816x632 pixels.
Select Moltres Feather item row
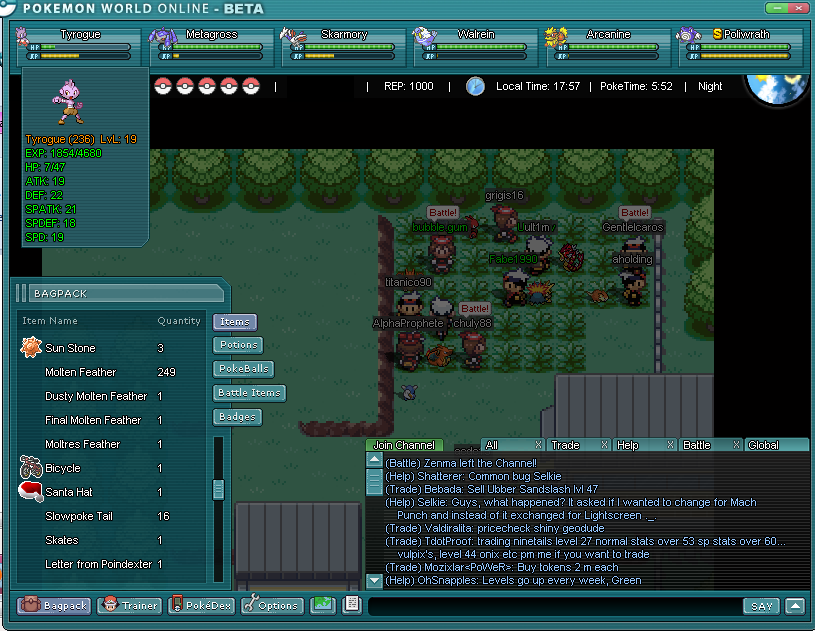tap(110, 444)
